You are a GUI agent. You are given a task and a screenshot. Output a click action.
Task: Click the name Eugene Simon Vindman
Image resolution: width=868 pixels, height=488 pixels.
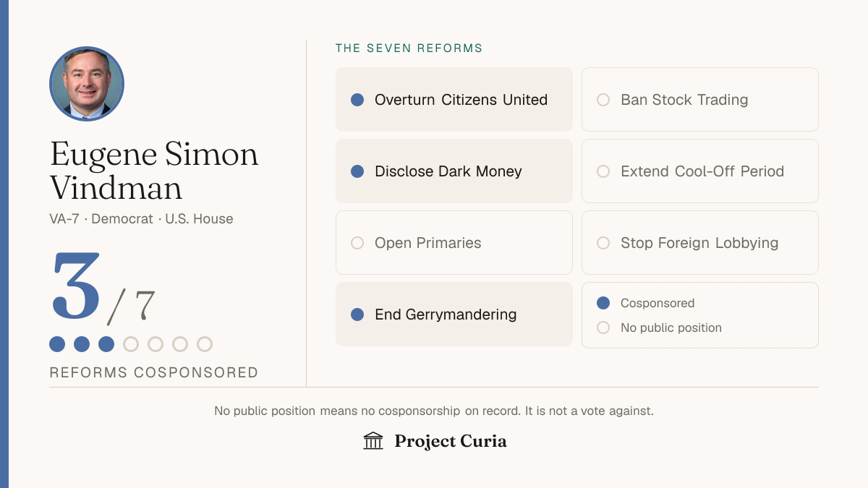pos(154,171)
